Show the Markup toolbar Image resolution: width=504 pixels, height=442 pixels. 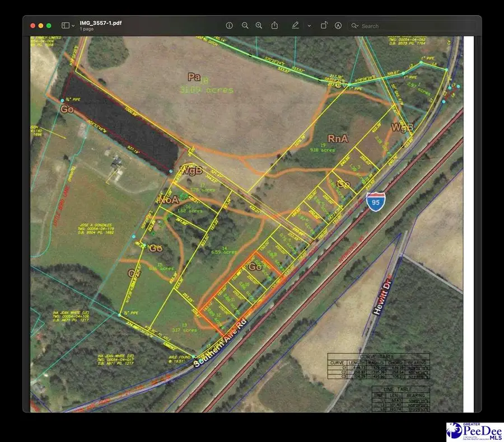(338, 26)
